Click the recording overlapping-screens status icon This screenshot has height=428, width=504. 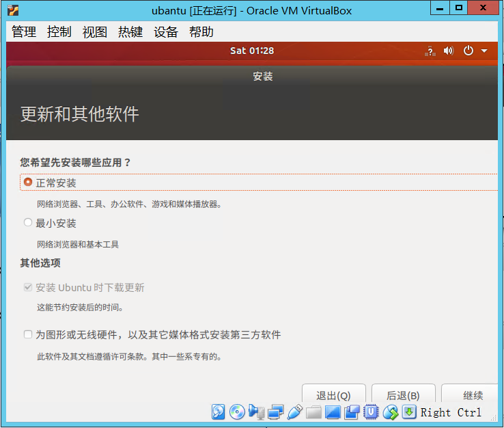point(352,412)
